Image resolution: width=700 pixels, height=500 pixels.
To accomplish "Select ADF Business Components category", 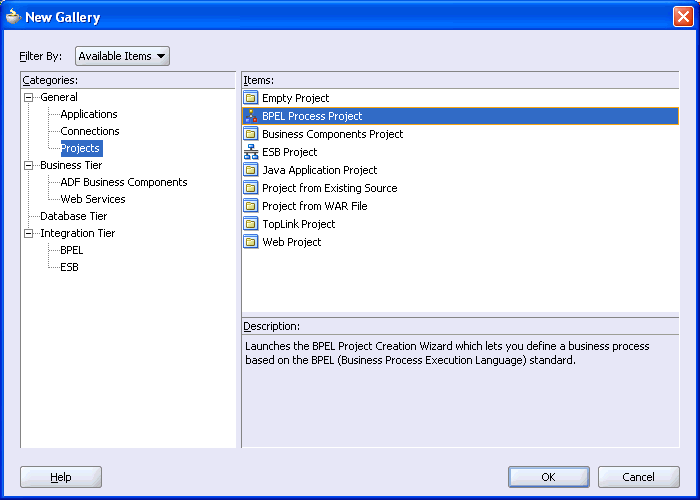I will click(x=124, y=182).
